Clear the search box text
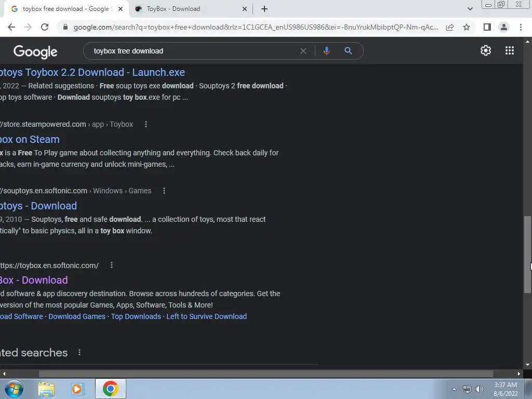The image size is (532, 399). pyautogui.click(x=303, y=51)
